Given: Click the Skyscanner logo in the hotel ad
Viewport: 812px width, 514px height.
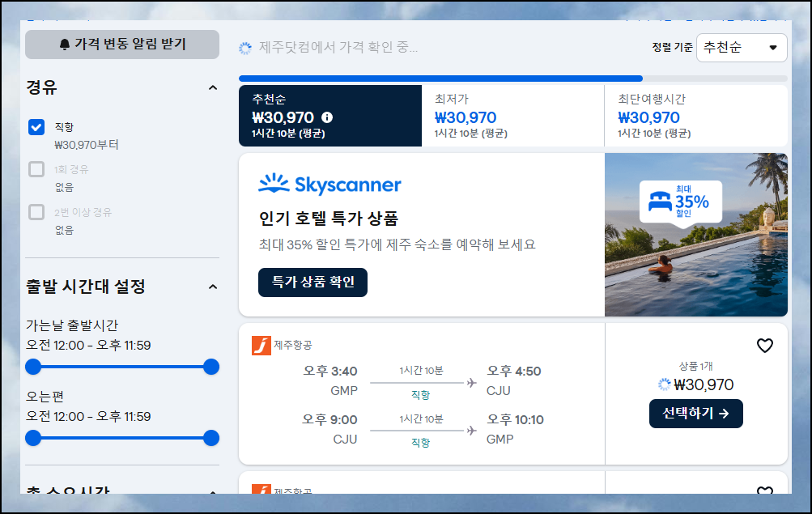Looking at the screenshot, I should coord(329,185).
